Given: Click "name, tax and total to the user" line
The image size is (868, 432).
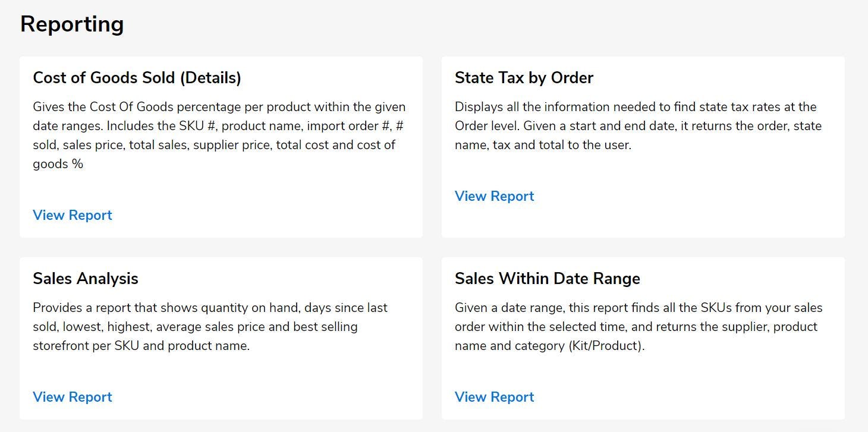Looking at the screenshot, I should point(542,145).
